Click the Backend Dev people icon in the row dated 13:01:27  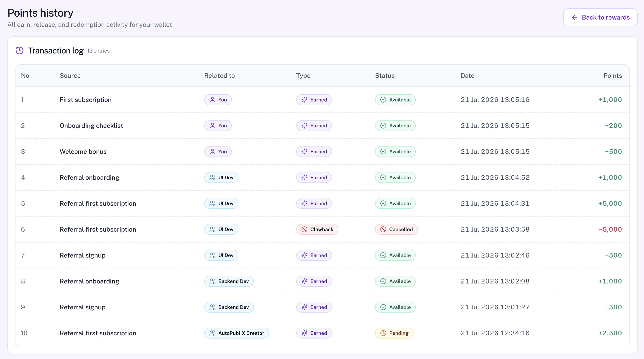coord(212,307)
